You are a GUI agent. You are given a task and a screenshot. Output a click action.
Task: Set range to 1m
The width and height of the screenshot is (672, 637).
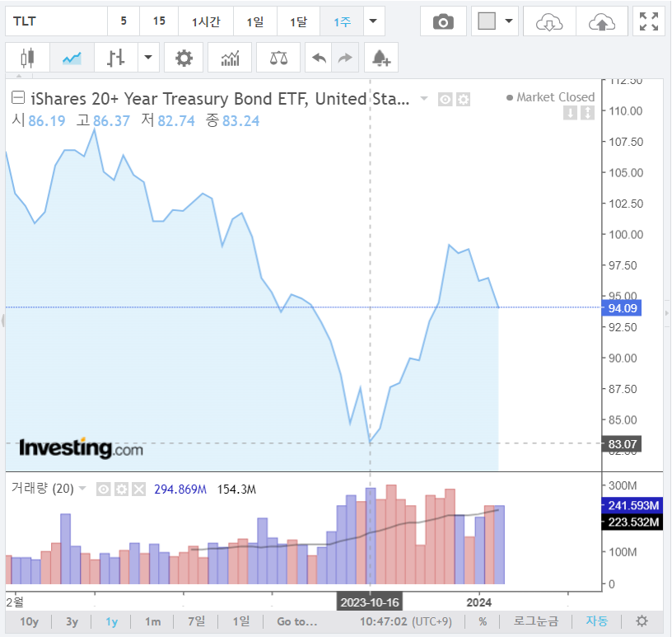[x=152, y=621]
